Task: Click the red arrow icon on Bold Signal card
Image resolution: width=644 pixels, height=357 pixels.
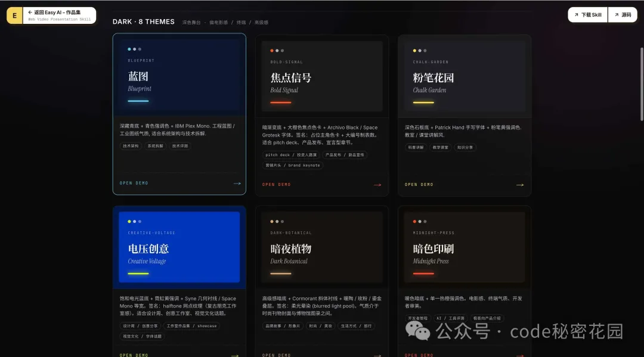Action: pos(377,185)
